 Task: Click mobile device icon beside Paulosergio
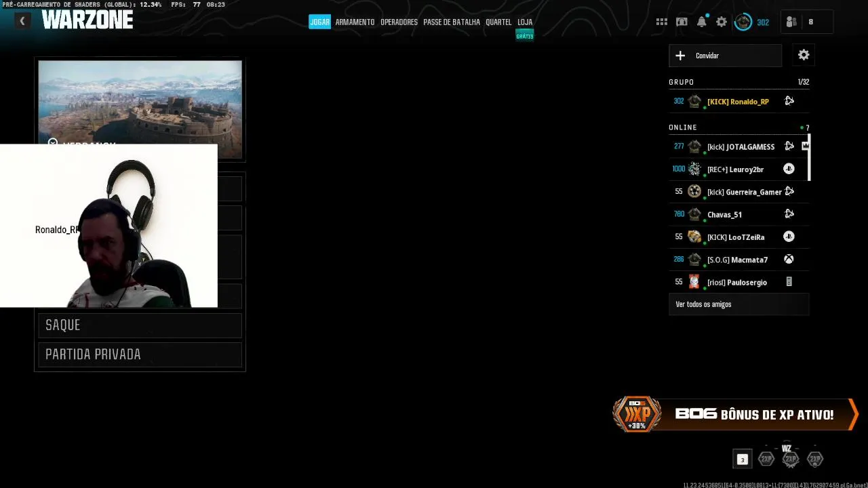789,281
